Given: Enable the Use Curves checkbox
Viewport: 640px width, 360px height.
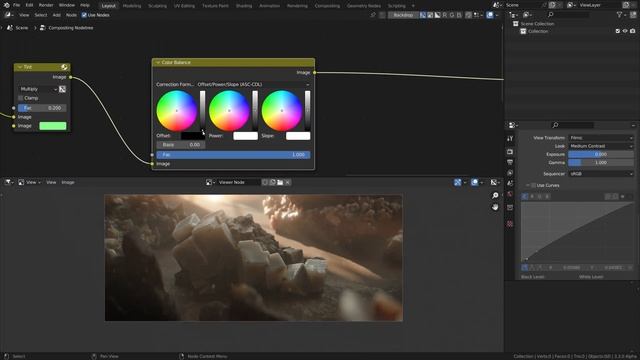Looking at the screenshot, I should click(533, 185).
